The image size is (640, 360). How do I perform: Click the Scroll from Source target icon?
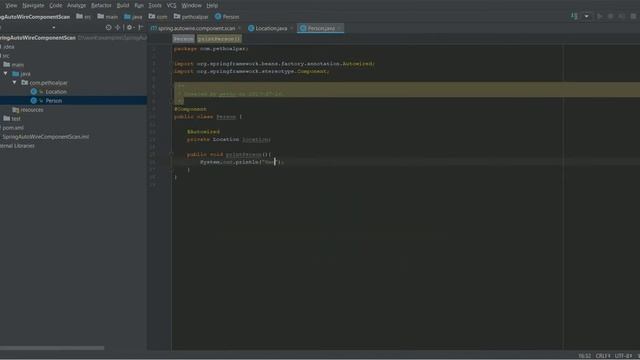(108, 27)
